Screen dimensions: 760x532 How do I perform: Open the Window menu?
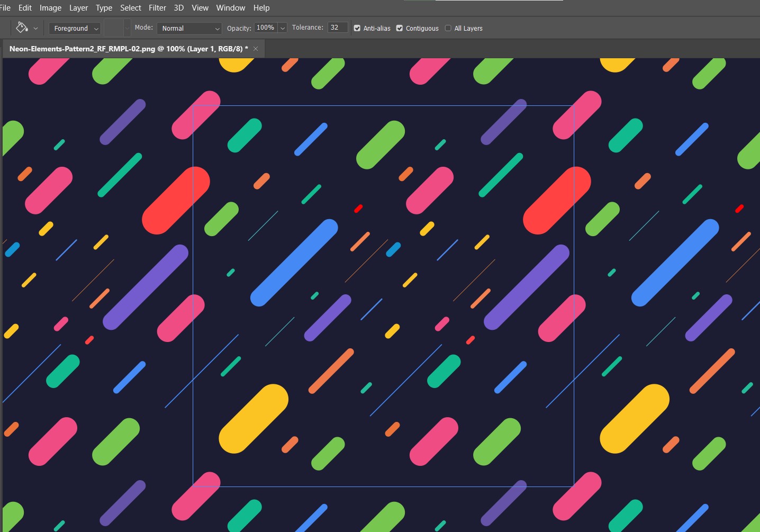pyautogui.click(x=231, y=8)
